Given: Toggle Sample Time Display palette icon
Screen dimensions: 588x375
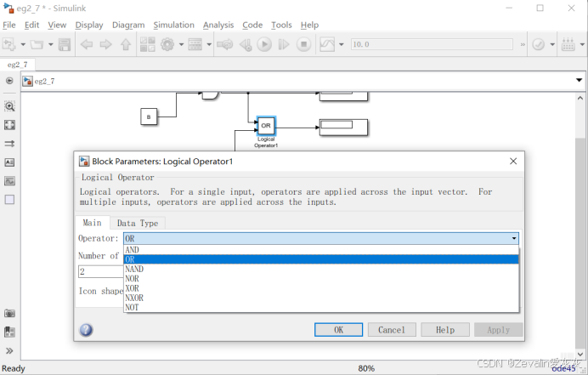Looking at the screenshot, I should coord(9,144).
